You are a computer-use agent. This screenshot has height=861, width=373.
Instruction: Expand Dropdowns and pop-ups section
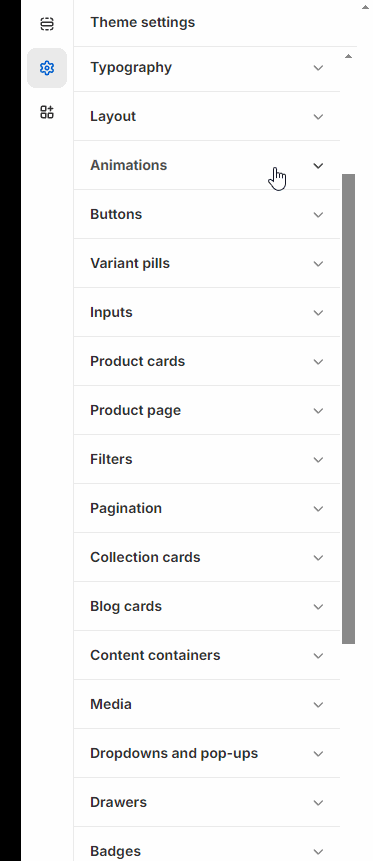click(x=207, y=753)
